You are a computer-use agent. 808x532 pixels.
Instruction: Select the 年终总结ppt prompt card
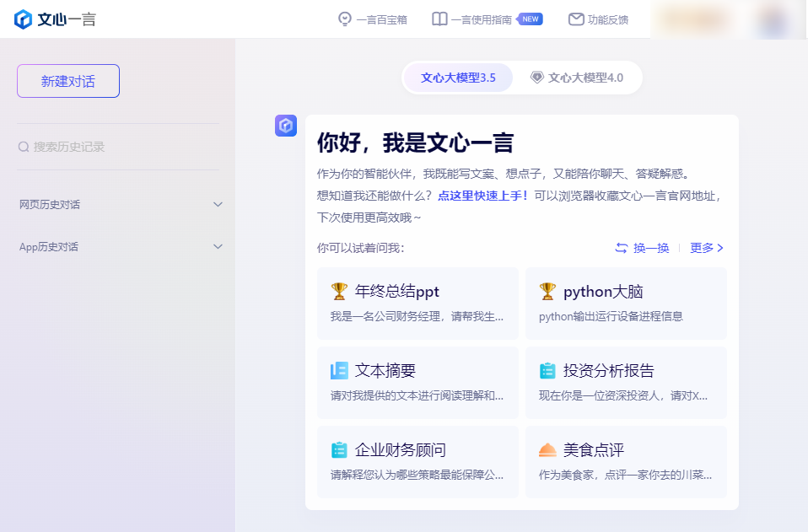click(417, 304)
